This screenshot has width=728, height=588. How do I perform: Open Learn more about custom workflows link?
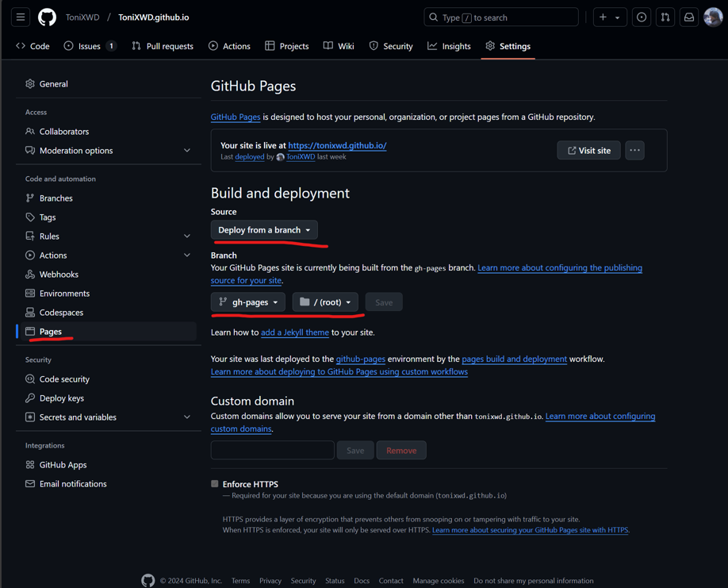tap(339, 371)
